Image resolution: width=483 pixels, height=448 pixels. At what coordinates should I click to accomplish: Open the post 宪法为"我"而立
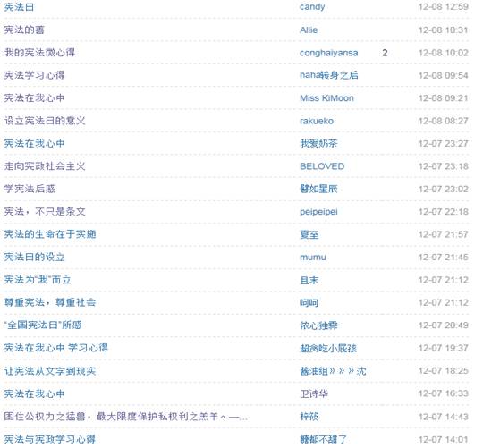[38, 280]
